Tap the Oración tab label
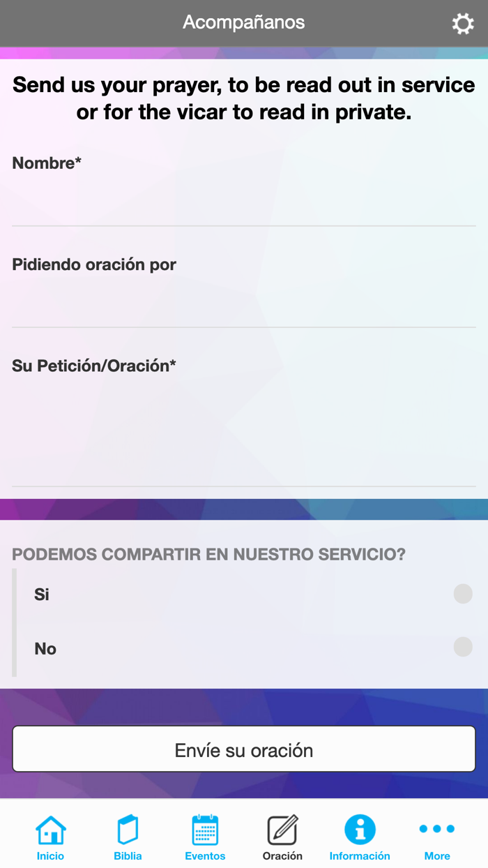This screenshot has width=488, height=868. tap(282, 856)
